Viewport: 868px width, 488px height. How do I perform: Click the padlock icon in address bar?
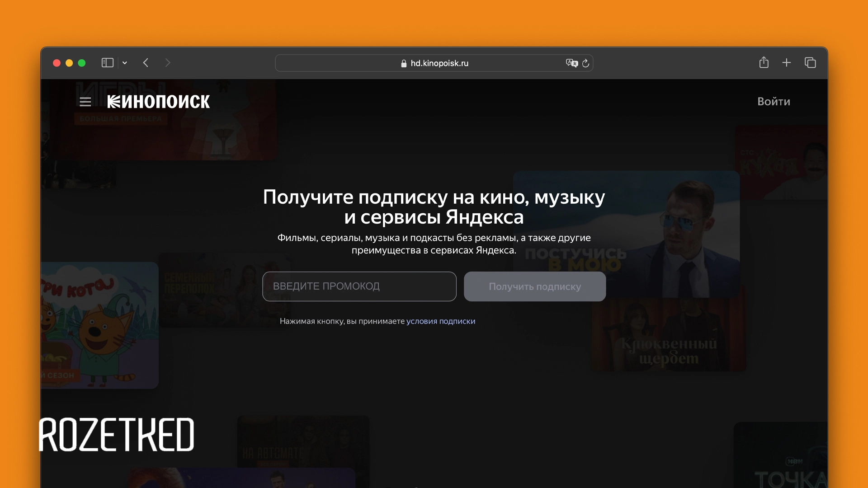tap(404, 64)
